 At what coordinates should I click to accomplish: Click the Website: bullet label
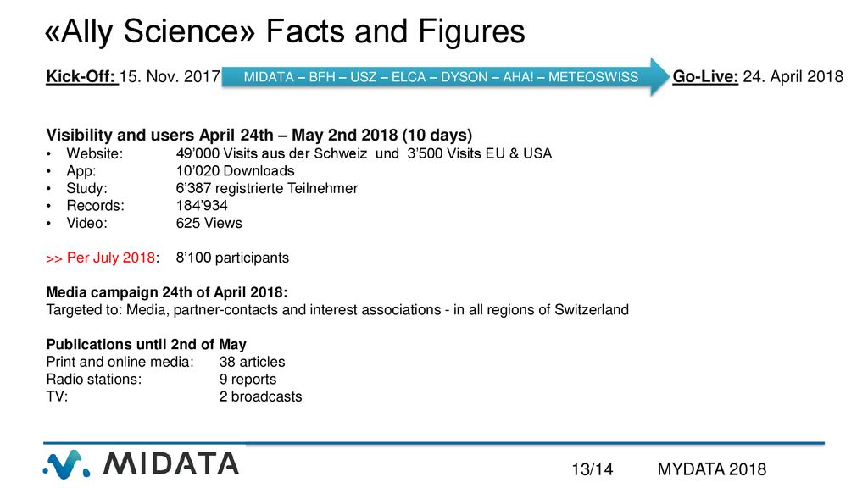[95, 153]
